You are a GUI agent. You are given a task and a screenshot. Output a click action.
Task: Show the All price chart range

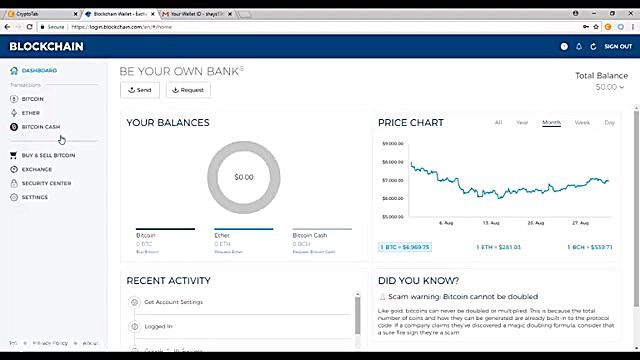pos(498,122)
